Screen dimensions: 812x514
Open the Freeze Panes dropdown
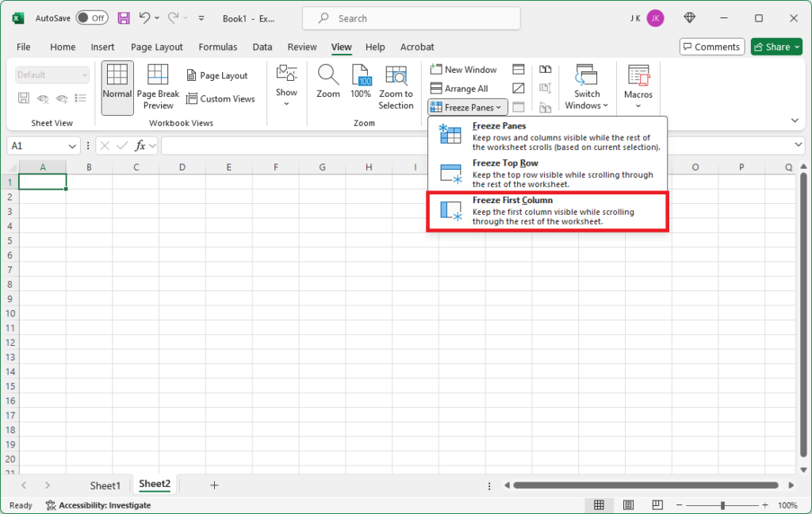[x=466, y=106]
